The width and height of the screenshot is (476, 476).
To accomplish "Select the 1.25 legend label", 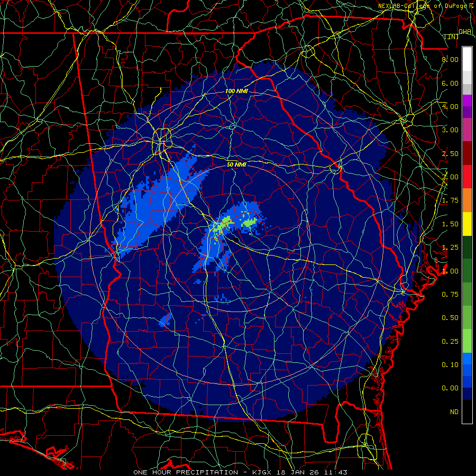I will coord(450,248).
